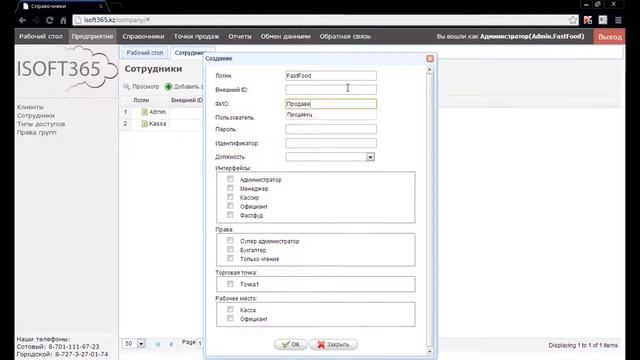This screenshot has height=360, width=640.
Task: Click the Закрыть button
Action: click(333, 344)
